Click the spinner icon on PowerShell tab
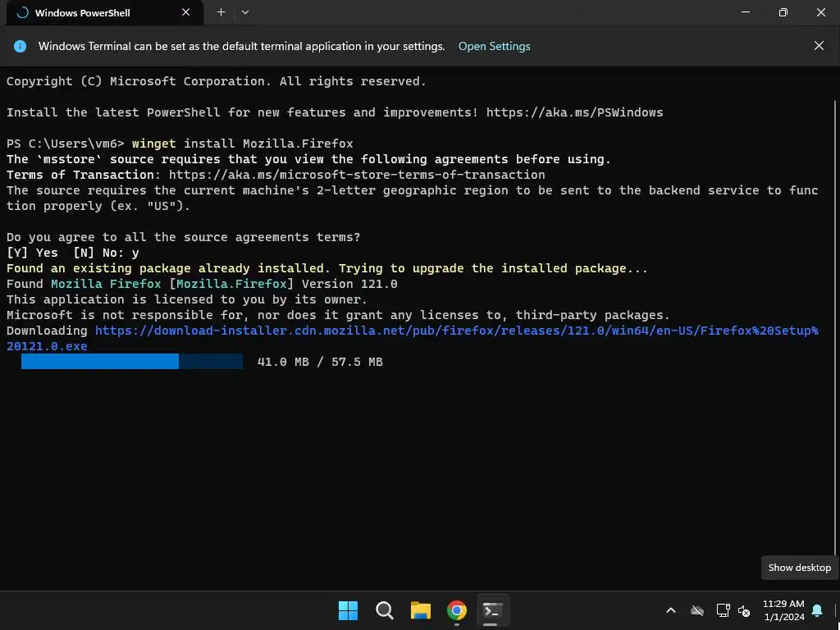The width and height of the screenshot is (840, 630). click(22, 13)
